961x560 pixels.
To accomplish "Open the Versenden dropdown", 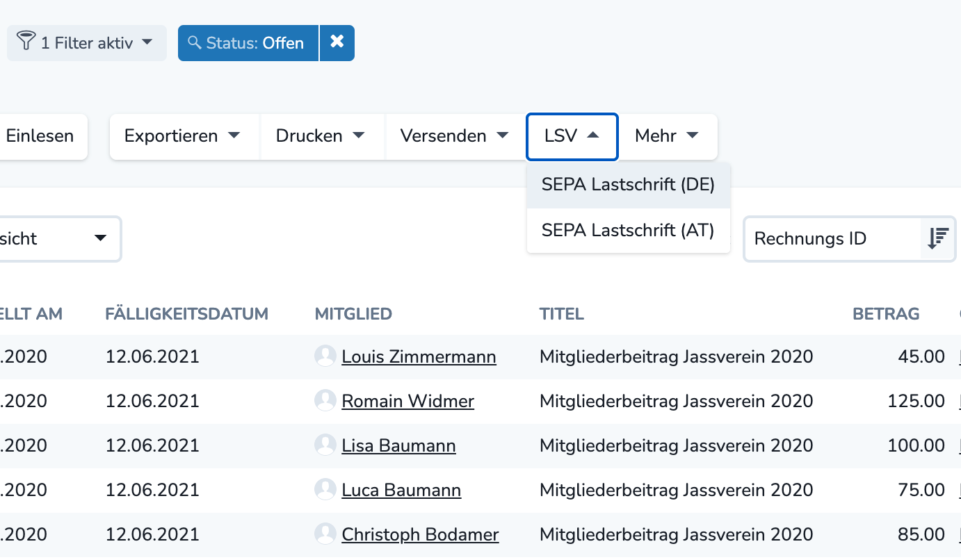I will pyautogui.click(x=454, y=136).
